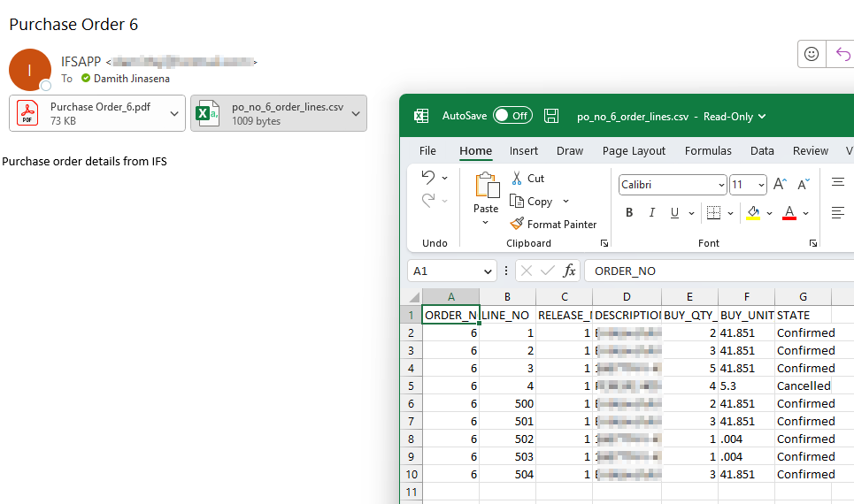Image resolution: width=854 pixels, height=504 pixels.
Task: Click the Save disk icon
Action: point(551,116)
